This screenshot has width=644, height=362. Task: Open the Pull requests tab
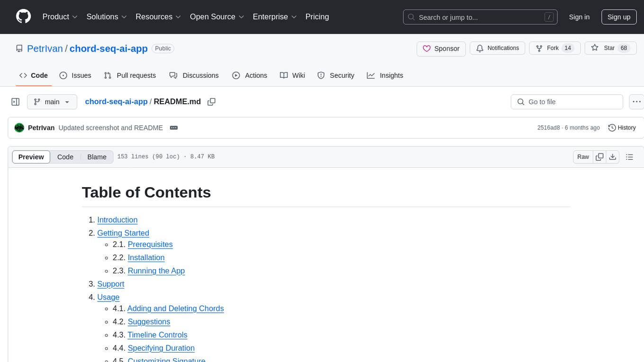click(x=130, y=75)
